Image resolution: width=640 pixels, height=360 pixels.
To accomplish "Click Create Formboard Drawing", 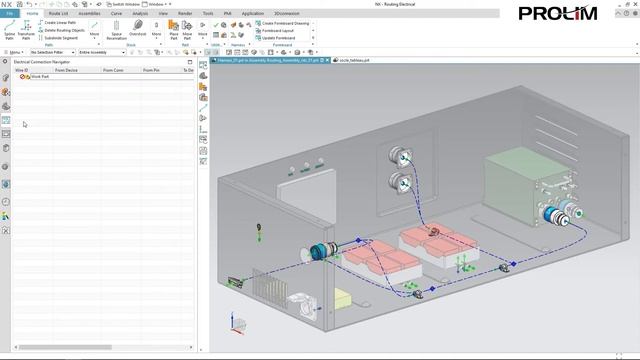I will click(282, 23).
